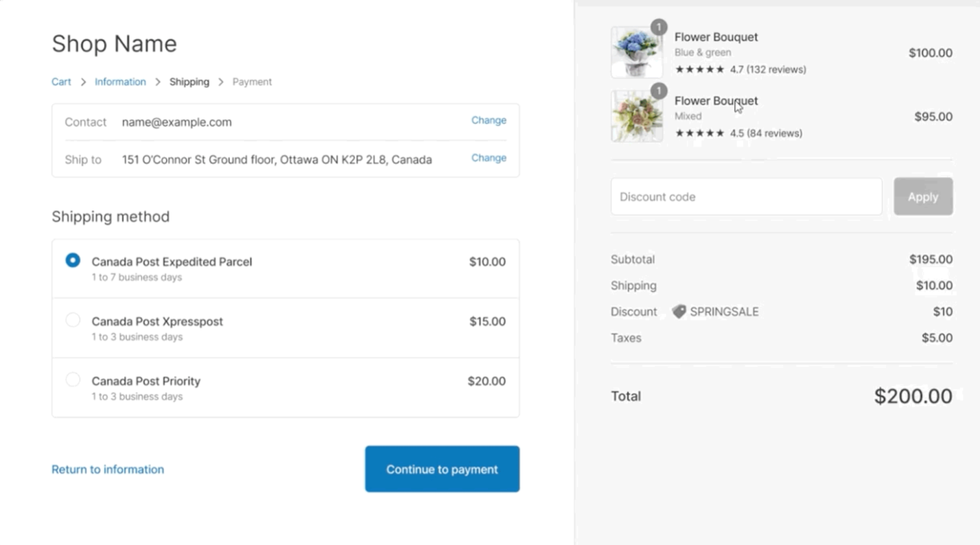Click the star rating of the Mixed bouquet

(x=699, y=133)
